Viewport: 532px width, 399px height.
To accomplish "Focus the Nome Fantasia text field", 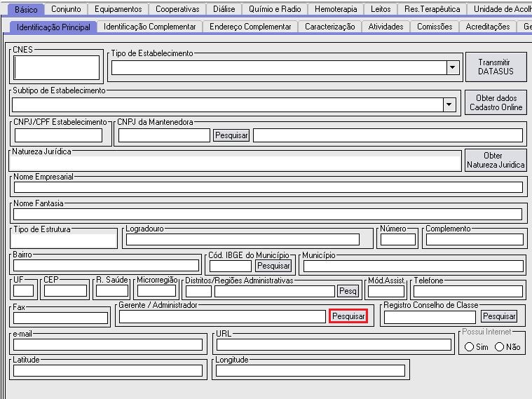I will (x=268, y=214).
